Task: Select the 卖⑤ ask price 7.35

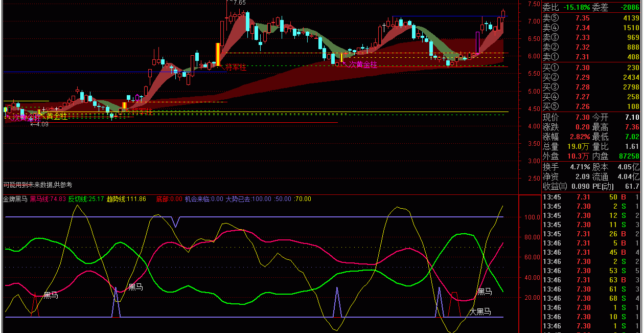Action: [583, 18]
